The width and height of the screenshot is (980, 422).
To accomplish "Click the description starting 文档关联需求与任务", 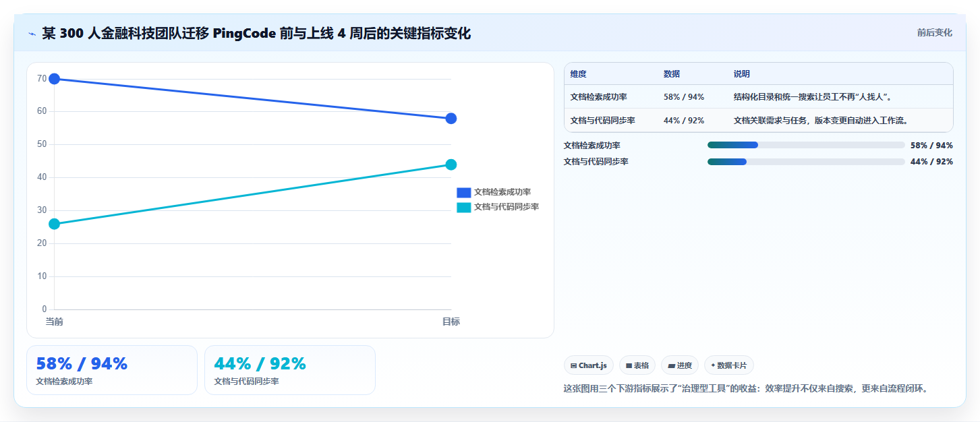I will point(821,121).
